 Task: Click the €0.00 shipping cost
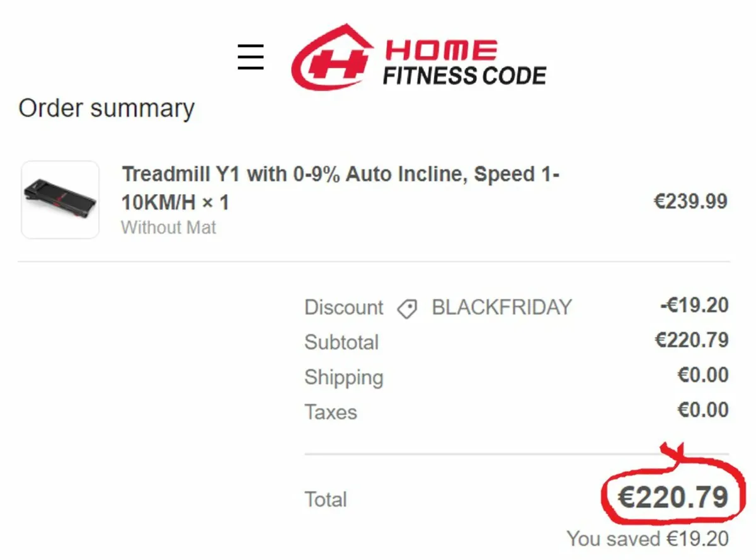(702, 375)
